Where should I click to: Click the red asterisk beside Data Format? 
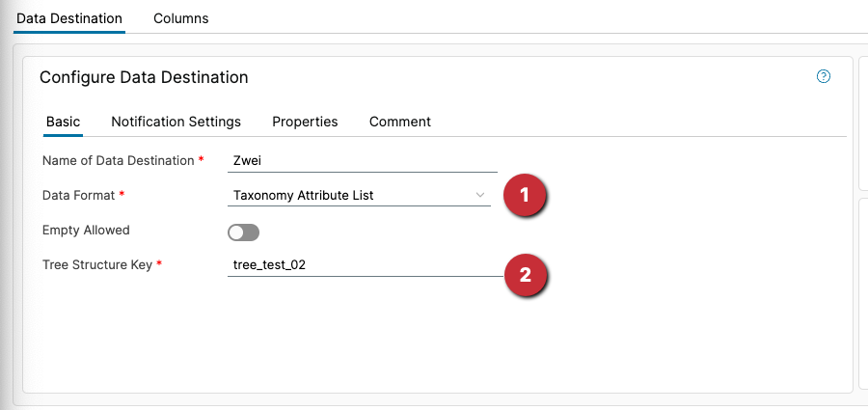click(122, 195)
